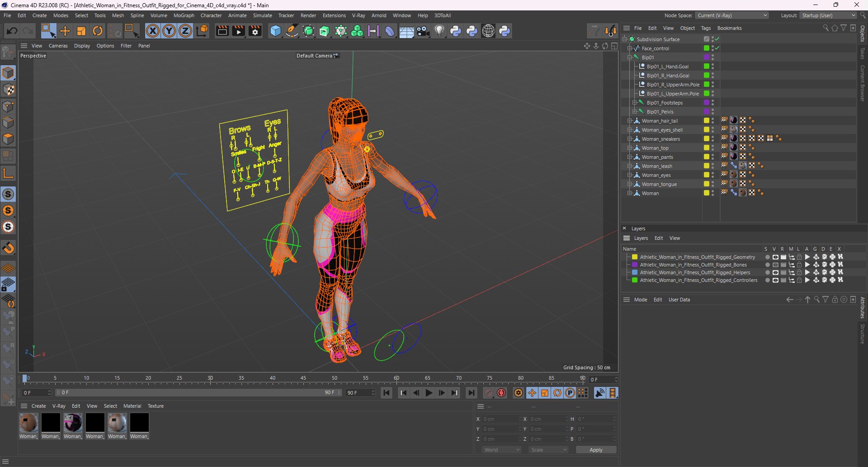Add a Light object
The width and height of the screenshot is (868, 467).
click(x=439, y=31)
